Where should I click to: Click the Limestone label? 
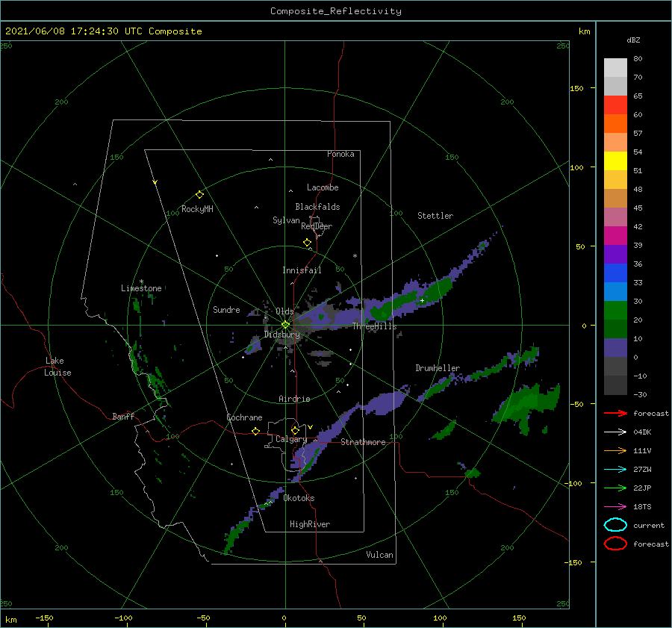141,288
